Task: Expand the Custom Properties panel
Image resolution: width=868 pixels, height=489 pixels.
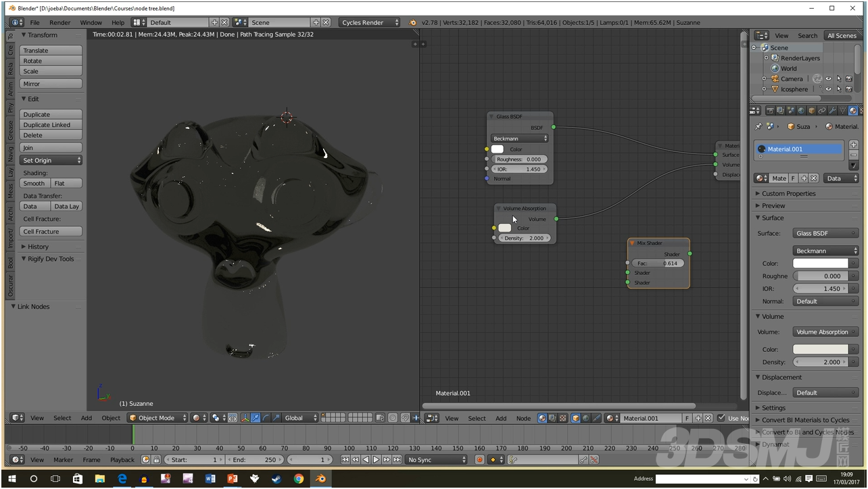Action: tap(788, 193)
